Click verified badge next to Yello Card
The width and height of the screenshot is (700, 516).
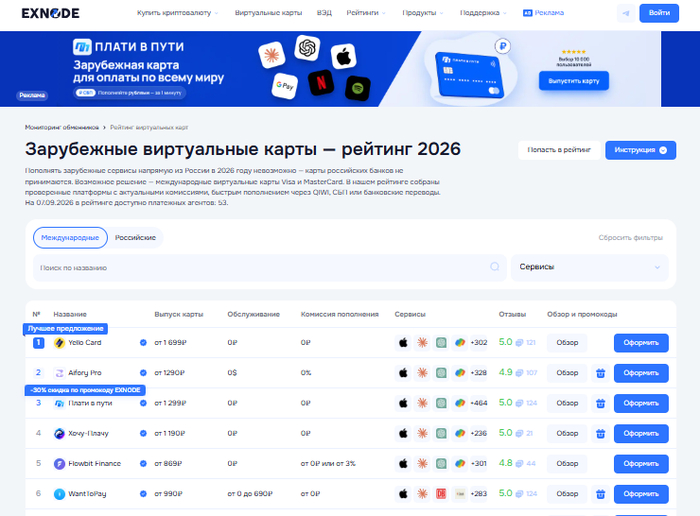[143, 343]
